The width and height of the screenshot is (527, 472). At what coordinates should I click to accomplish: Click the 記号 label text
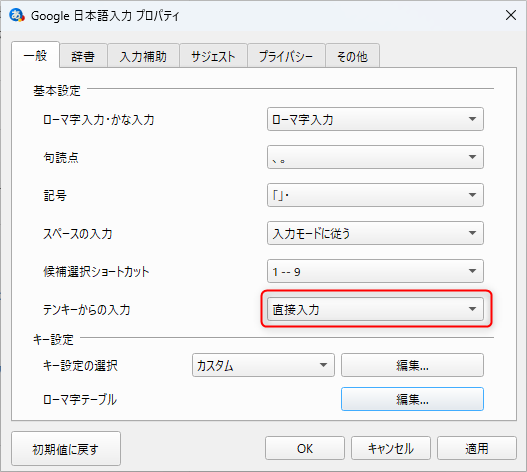coord(55,195)
